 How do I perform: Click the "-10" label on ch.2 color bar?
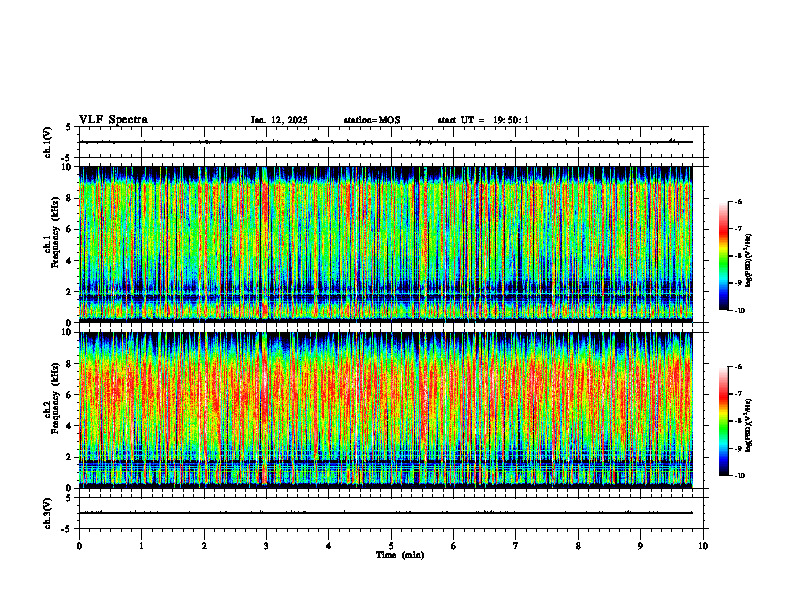pyautogui.click(x=739, y=476)
